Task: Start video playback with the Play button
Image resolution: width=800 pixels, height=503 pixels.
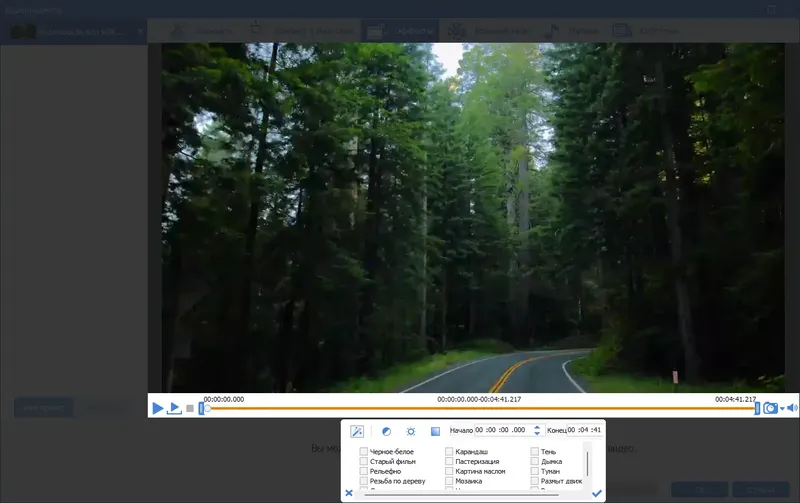Action: [158, 408]
